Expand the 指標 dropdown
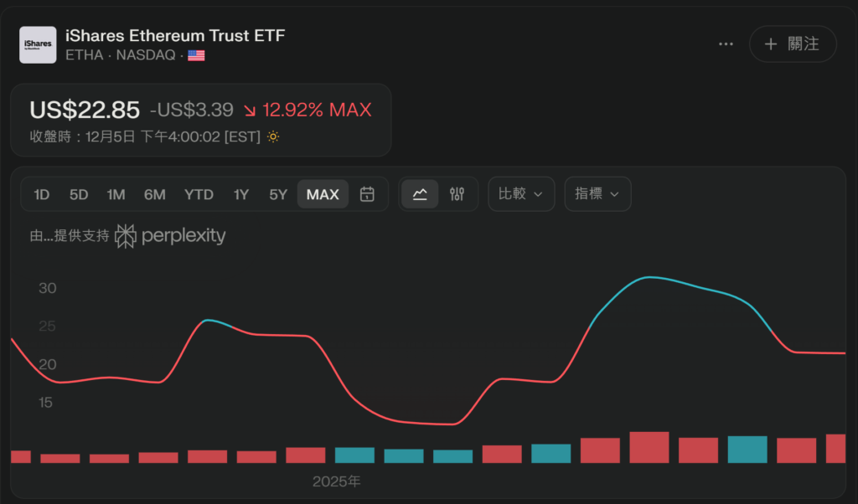This screenshot has height=504, width=858. [x=597, y=194]
